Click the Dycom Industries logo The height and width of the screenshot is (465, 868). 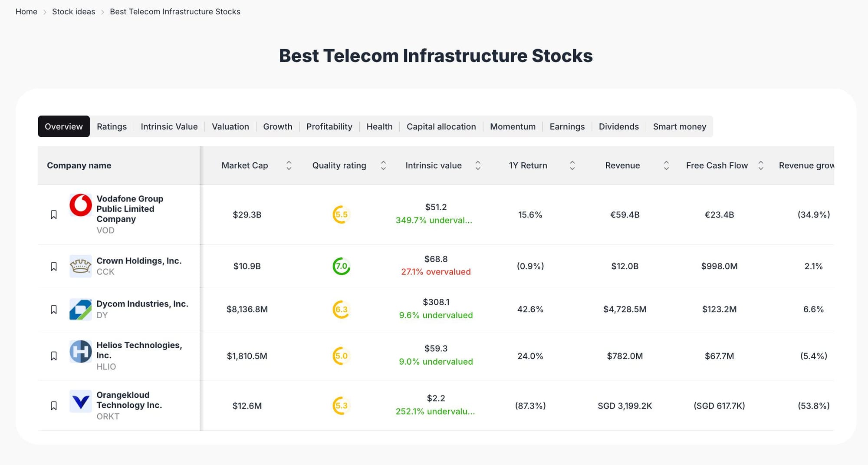(81, 310)
